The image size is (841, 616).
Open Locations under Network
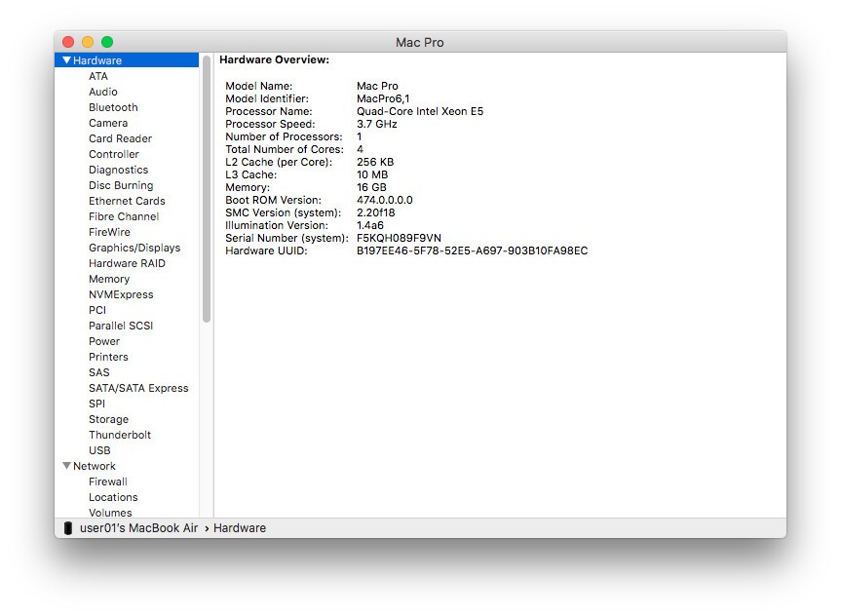coord(113,497)
